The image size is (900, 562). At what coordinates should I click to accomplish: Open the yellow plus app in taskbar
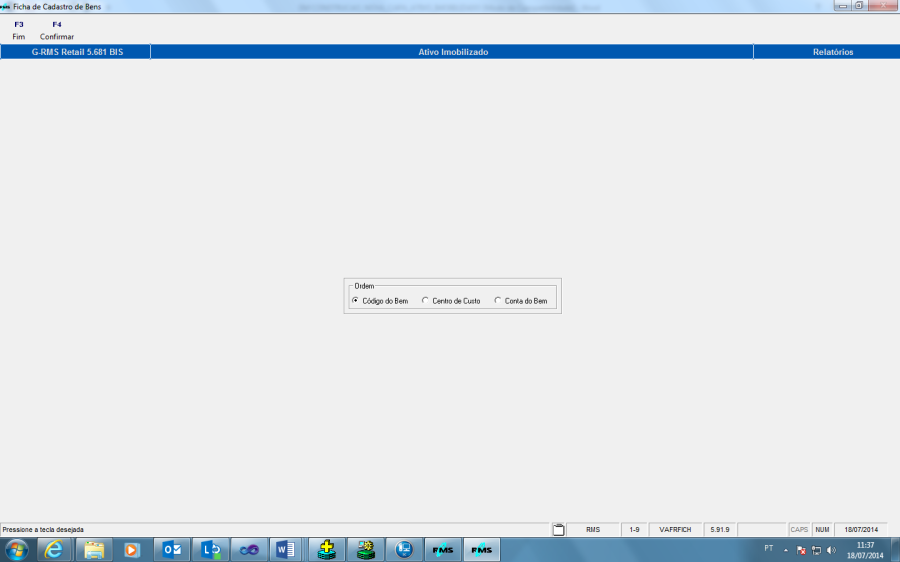pos(327,550)
